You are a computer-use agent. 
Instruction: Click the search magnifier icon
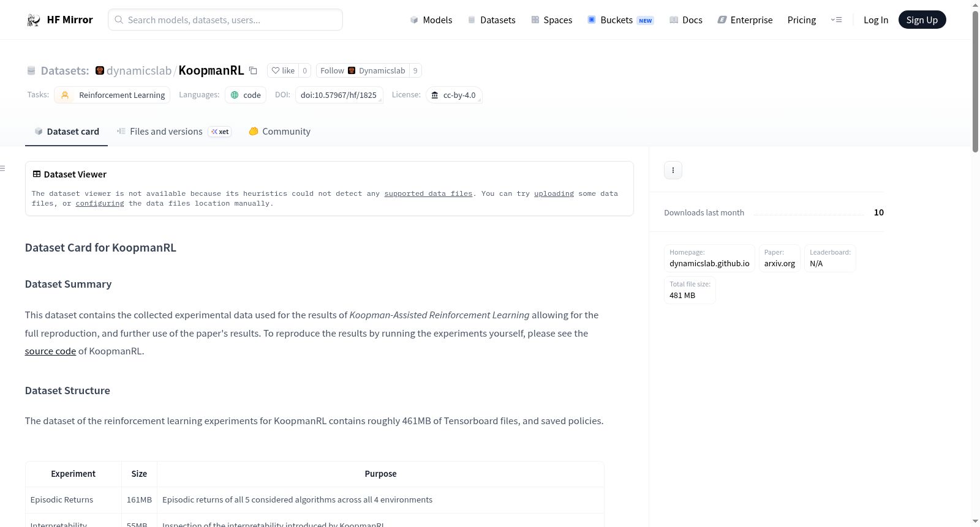[x=119, y=20]
